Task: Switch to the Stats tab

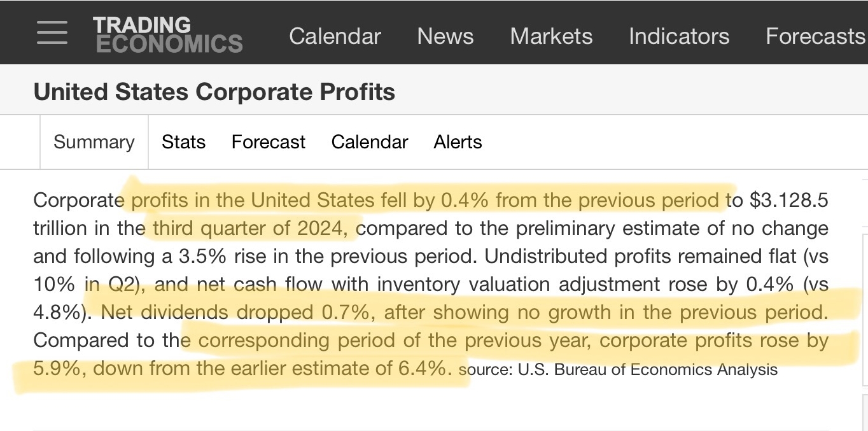Action: click(x=183, y=142)
